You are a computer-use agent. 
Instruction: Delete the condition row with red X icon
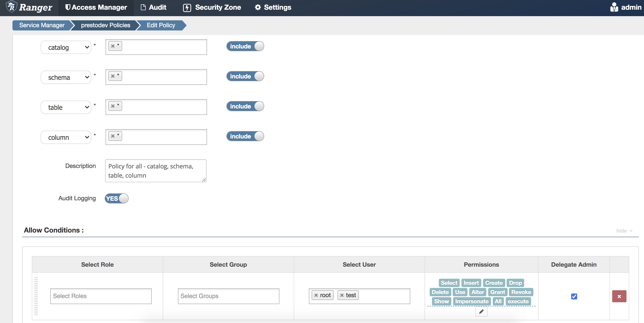619,296
